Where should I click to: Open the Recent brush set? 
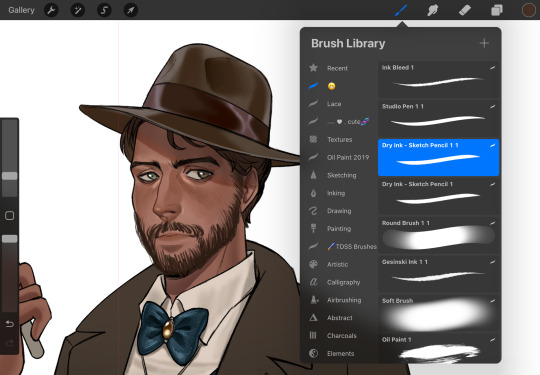click(x=337, y=68)
